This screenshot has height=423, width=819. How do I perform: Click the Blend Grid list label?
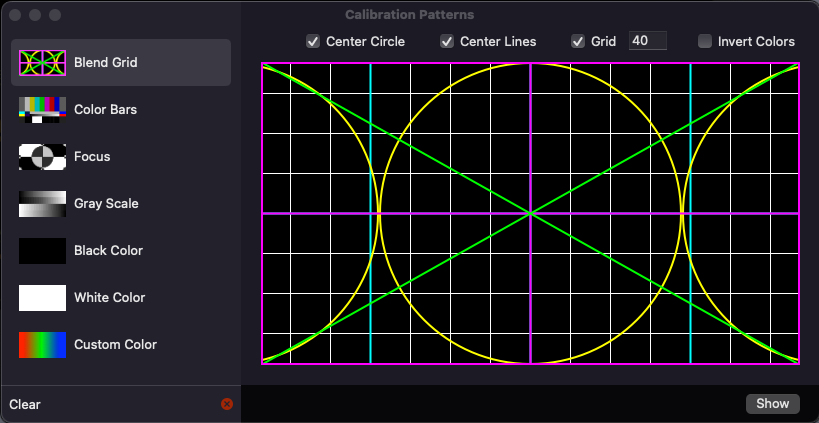pyautogui.click(x=106, y=63)
